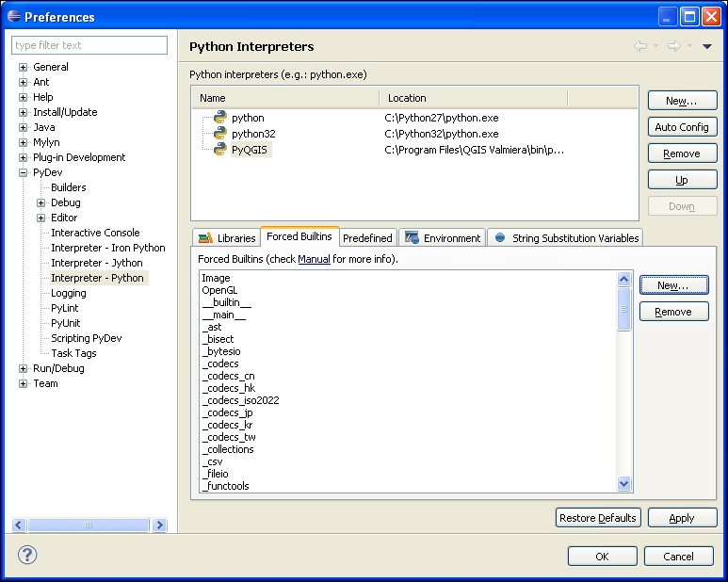This screenshot has height=582, width=728.
Task: Open the Libraries tab
Action: 227,238
